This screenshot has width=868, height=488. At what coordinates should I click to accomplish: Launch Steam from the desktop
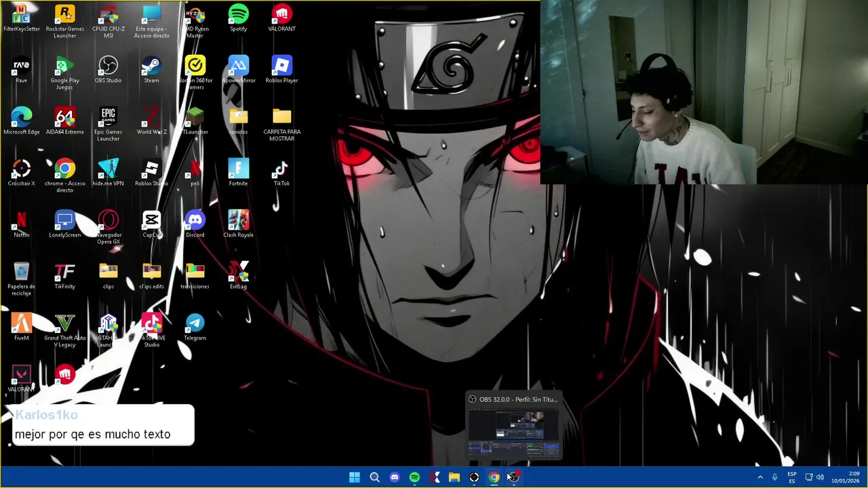pos(152,70)
